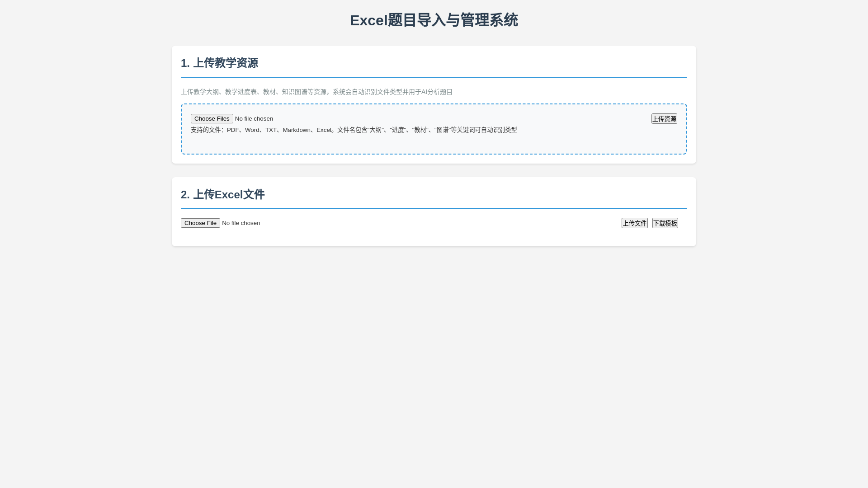Download the template via 下载模板 button
The width and height of the screenshot is (868, 488).
click(665, 223)
